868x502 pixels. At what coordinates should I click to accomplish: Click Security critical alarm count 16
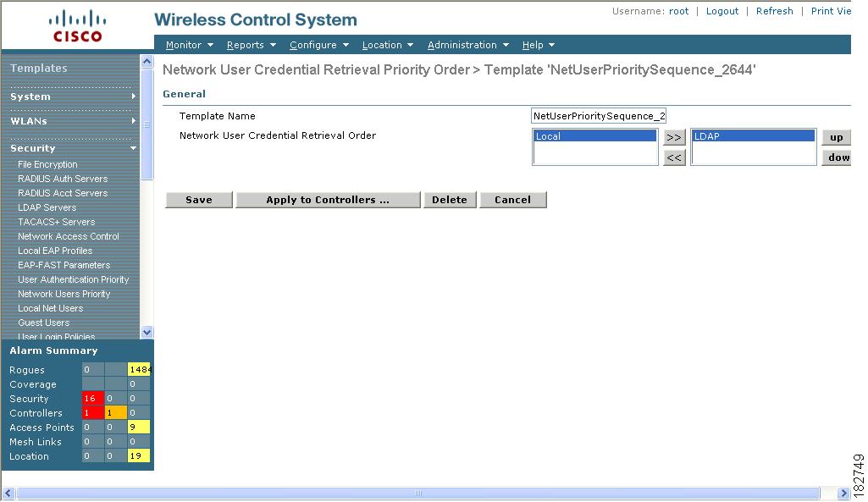(x=92, y=399)
